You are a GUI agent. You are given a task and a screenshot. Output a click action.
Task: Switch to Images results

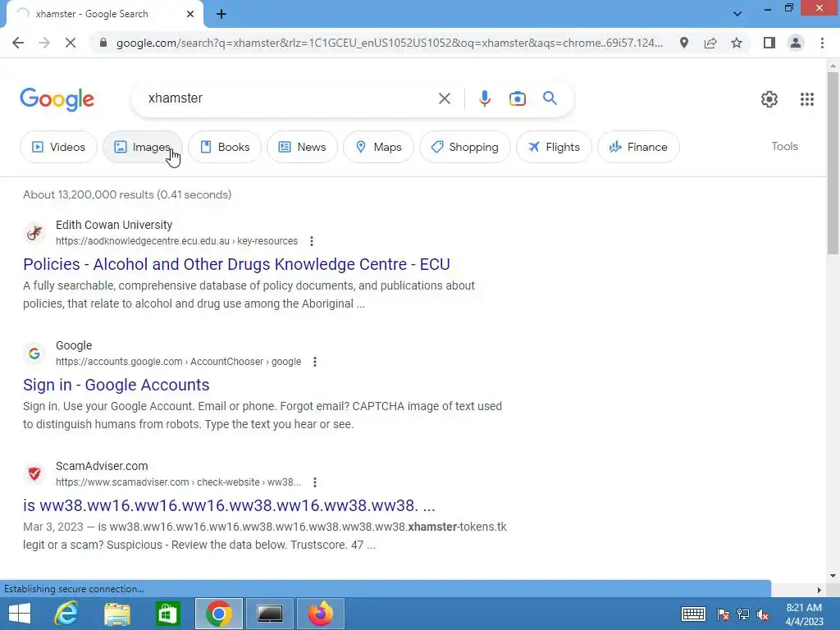(143, 147)
